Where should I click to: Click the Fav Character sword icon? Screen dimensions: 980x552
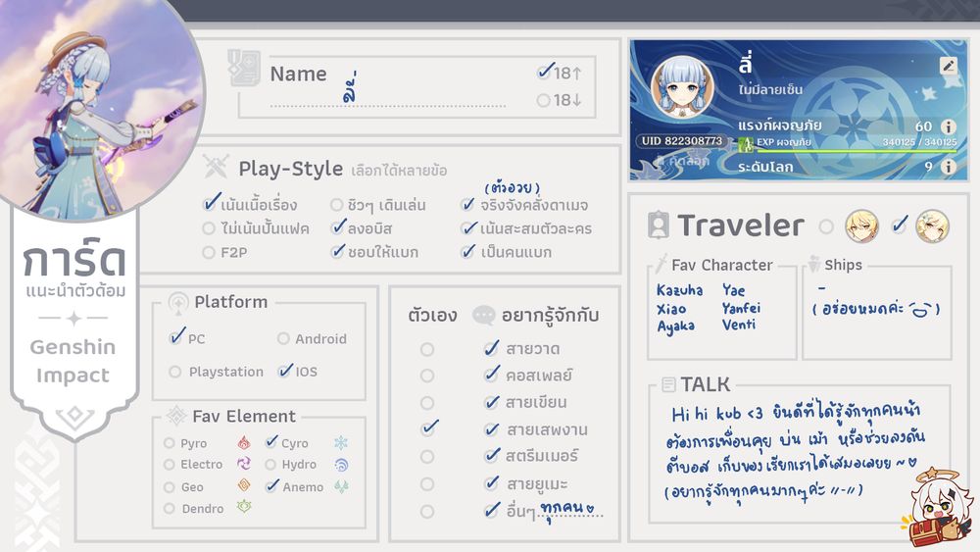point(661,264)
